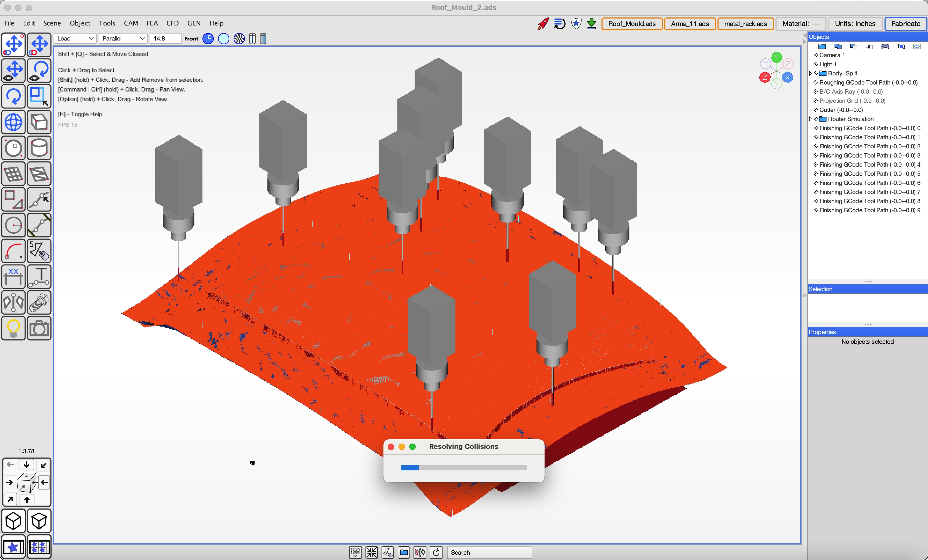
Task: Click the green download arrow icon
Action: [x=591, y=24]
